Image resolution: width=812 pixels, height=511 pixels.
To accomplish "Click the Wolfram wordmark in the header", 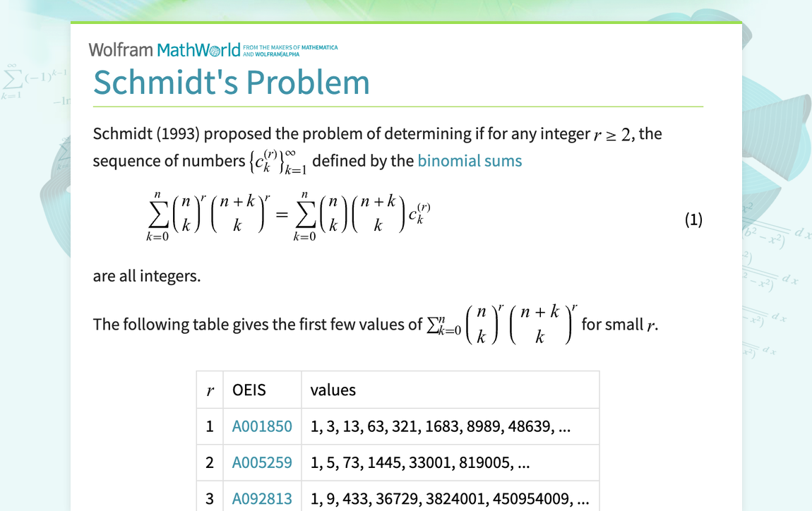I will (x=121, y=49).
